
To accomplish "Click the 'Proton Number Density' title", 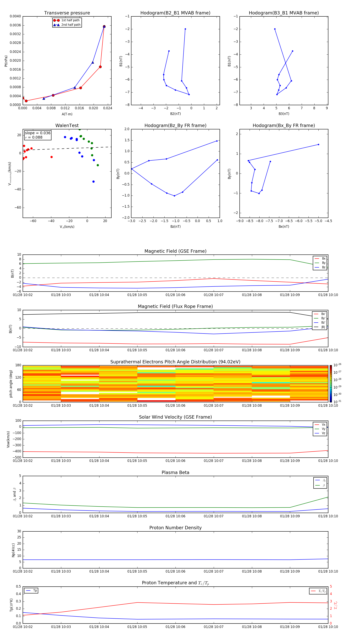I will [x=175, y=528].
